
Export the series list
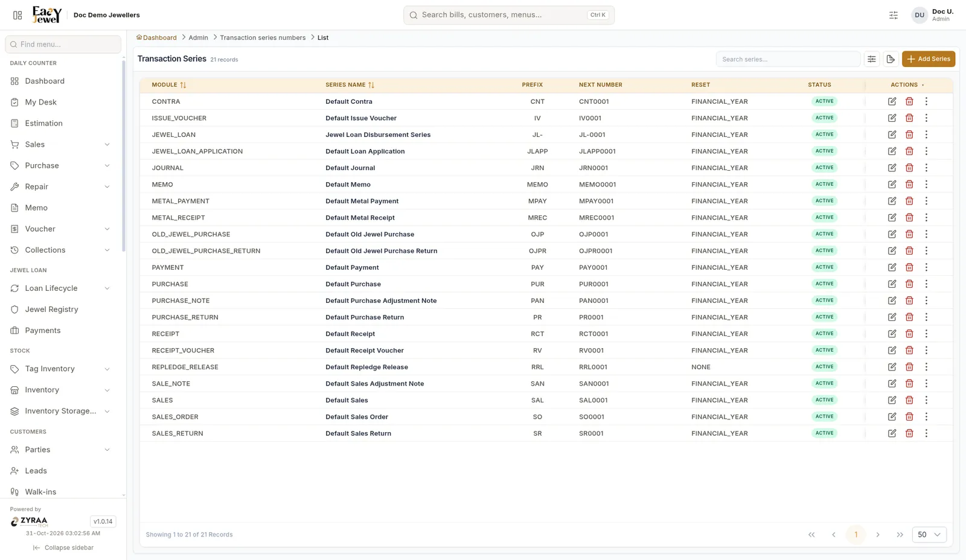tap(891, 59)
